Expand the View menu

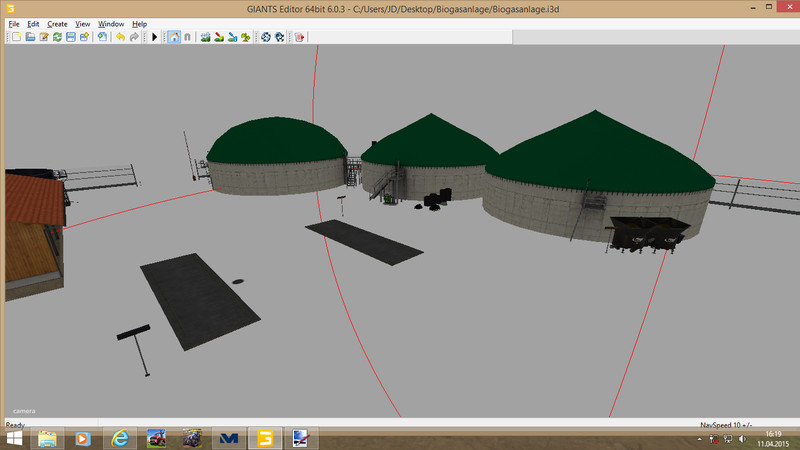coord(83,23)
